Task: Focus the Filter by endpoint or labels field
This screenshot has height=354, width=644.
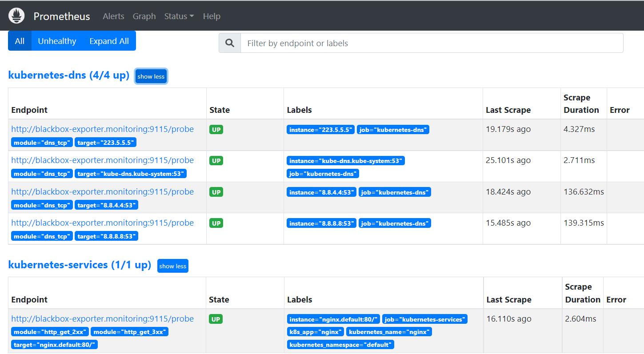Action: click(x=432, y=43)
